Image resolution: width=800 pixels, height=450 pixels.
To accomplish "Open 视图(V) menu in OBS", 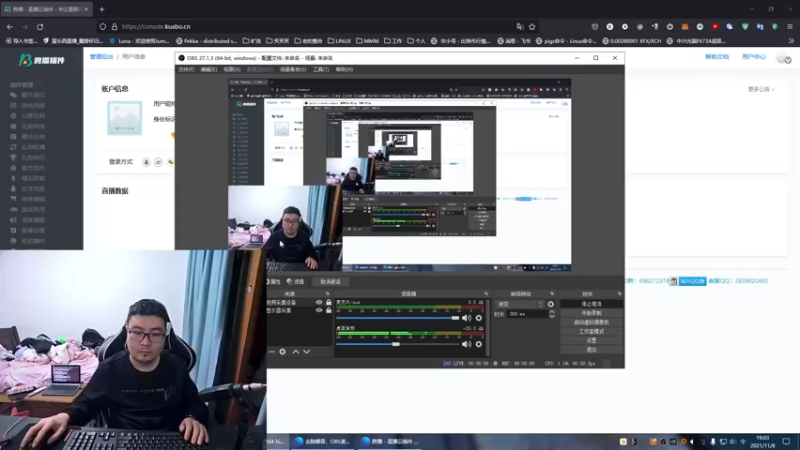I will [232, 69].
